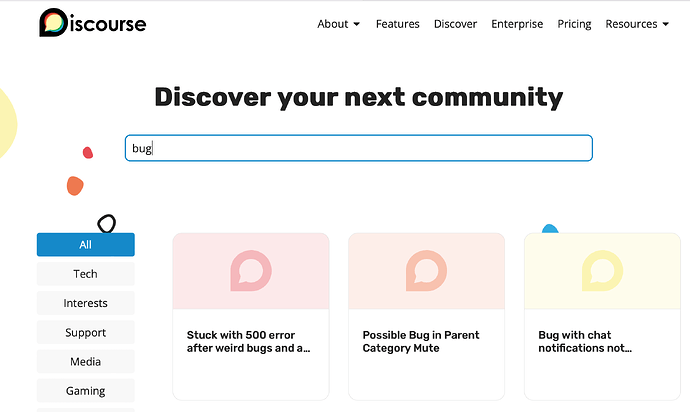Image resolution: width=690 pixels, height=412 pixels.
Task: Filter communities by Gaming
Action: (86, 390)
